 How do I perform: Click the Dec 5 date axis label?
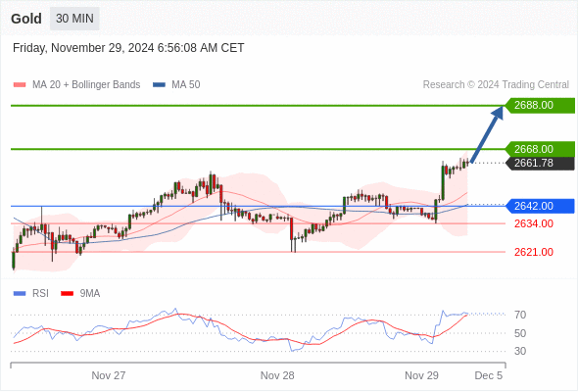[x=489, y=375]
